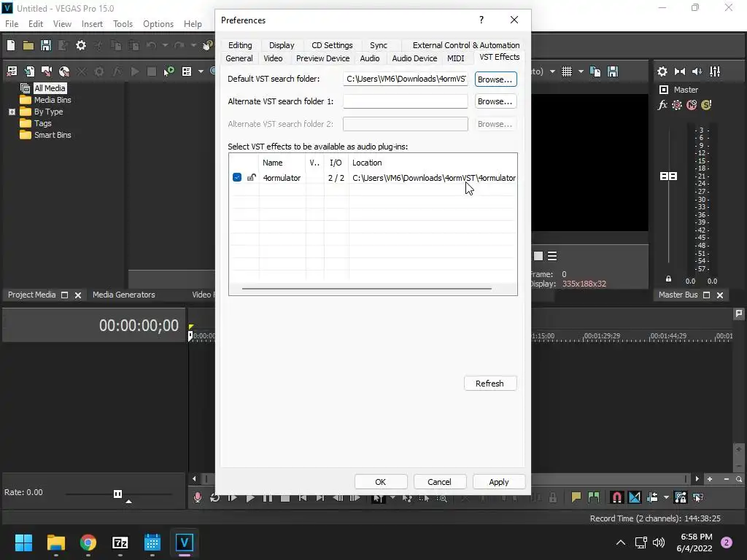This screenshot has width=747, height=560.
Task: Click the Remove Unused Media icon
Action: point(12,71)
